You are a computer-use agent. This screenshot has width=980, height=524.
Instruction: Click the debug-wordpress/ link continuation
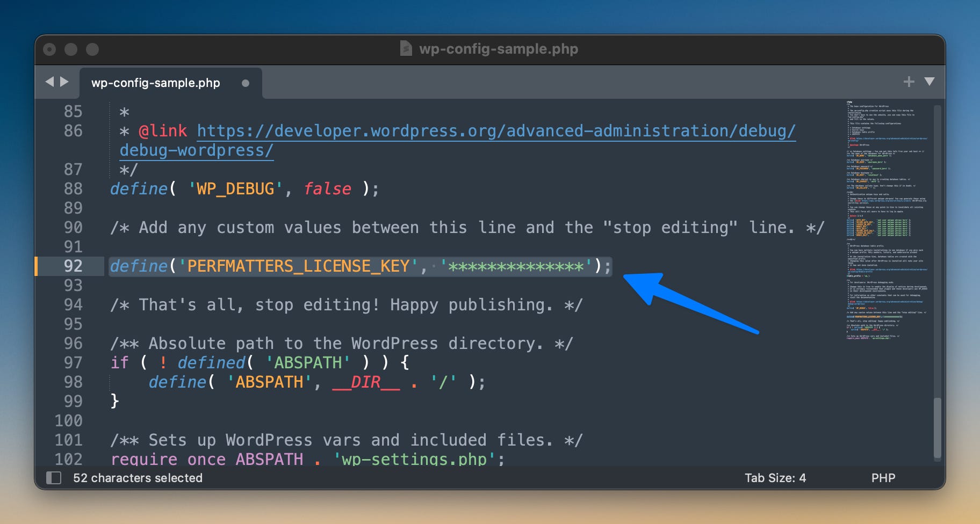click(x=196, y=150)
